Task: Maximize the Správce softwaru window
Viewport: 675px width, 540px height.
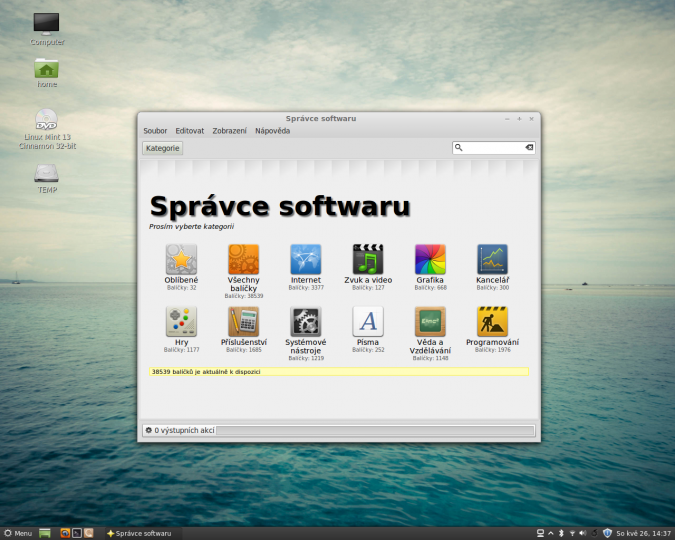Action: [519, 119]
